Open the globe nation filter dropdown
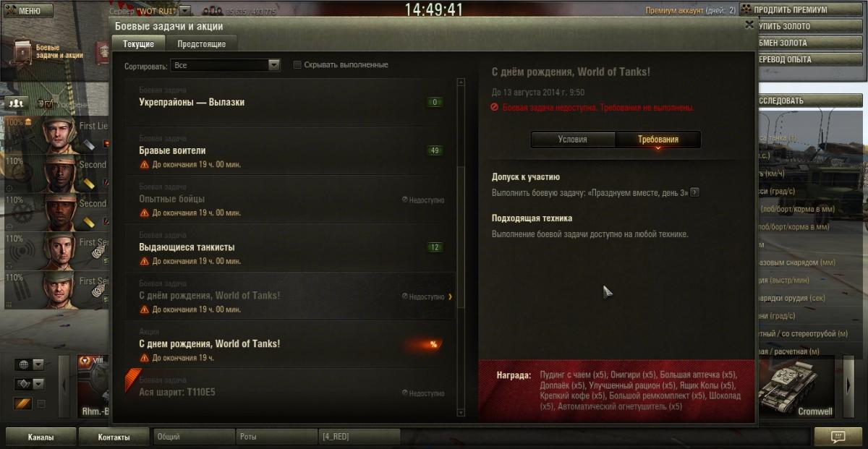Image resolution: width=868 pixels, height=449 pixels. (30, 364)
